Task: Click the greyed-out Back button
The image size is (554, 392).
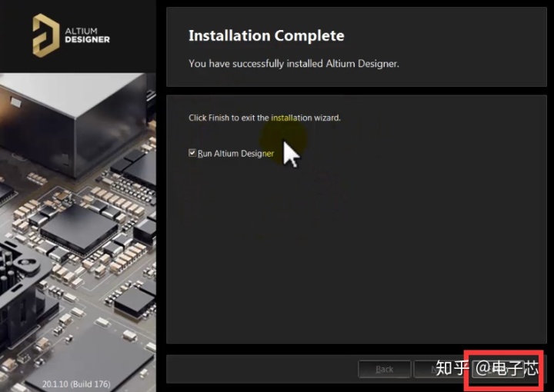Action: point(385,369)
